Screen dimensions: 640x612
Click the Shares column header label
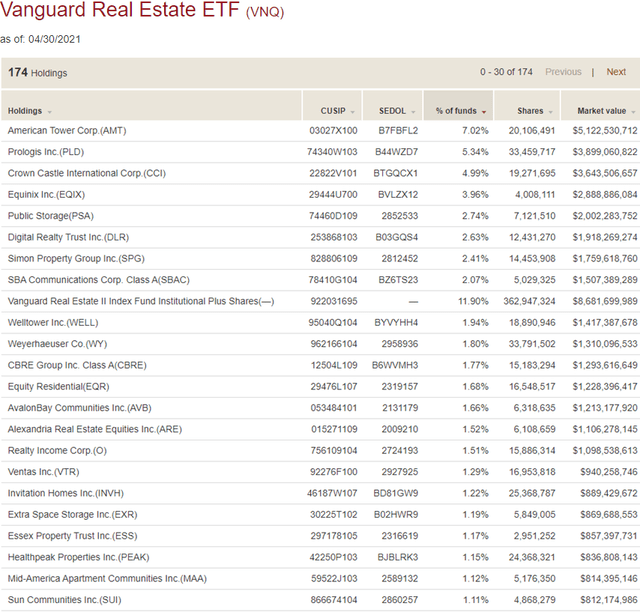[x=530, y=111]
